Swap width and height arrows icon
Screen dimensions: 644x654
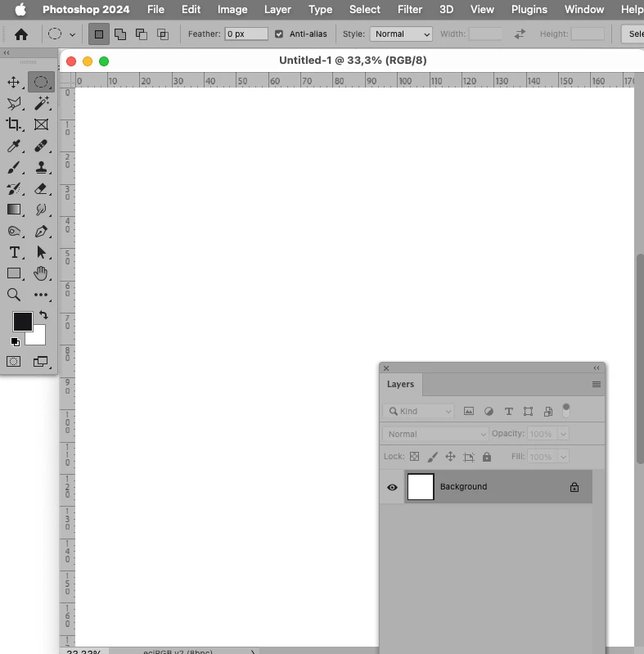pyautogui.click(x=520, y=34)
